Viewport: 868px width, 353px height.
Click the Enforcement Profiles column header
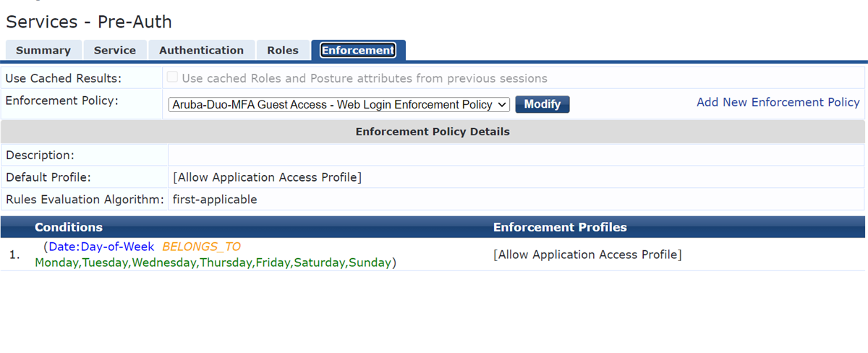(560, 227)
